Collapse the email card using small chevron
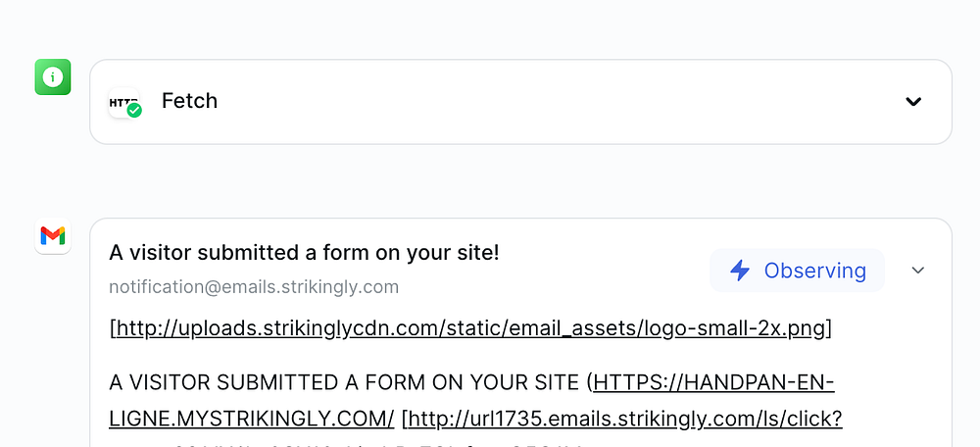The image size is (980, 447). point(917,271)
